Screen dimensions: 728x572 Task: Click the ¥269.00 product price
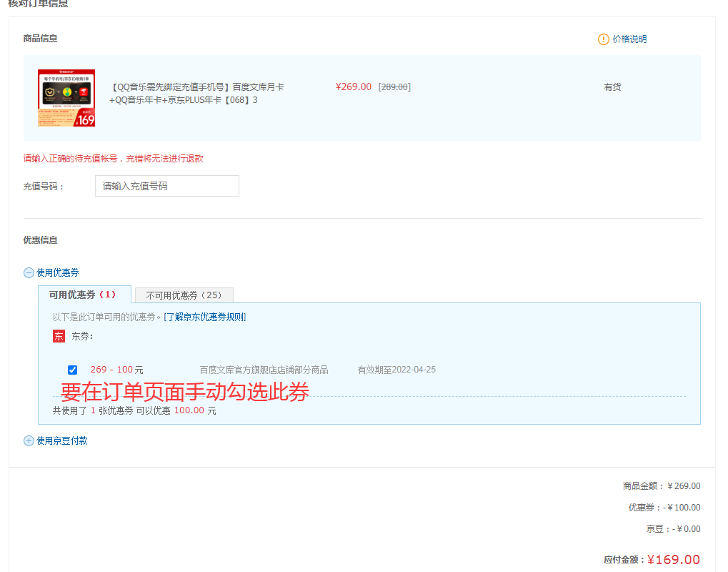pyautogui.click(x=354, y=87)
